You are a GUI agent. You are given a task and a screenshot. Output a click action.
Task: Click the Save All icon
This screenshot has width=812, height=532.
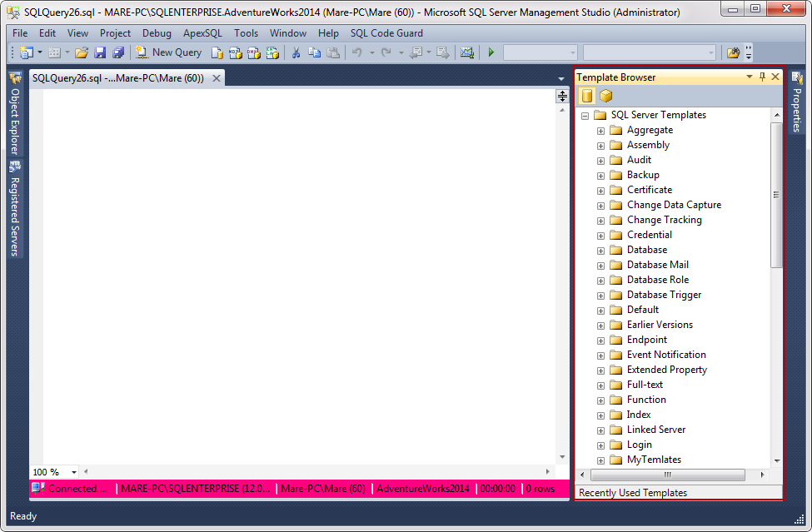[x=118, y=52]
